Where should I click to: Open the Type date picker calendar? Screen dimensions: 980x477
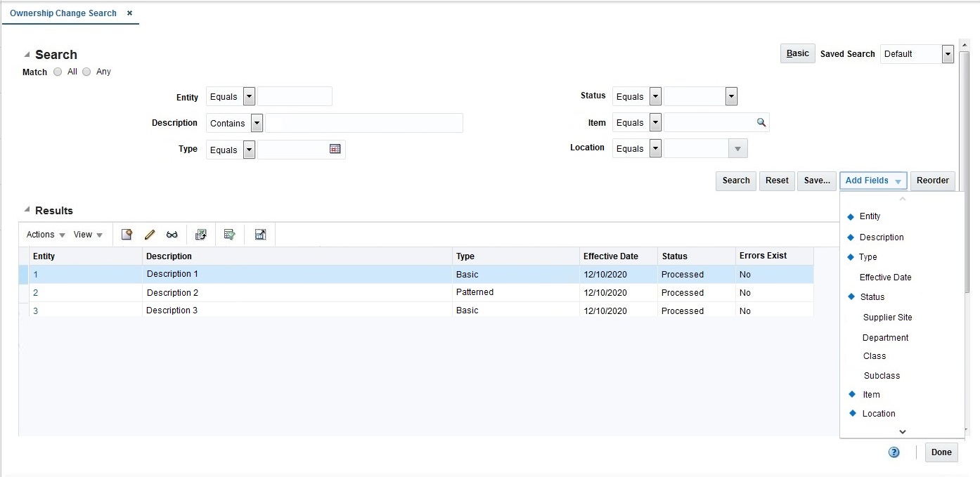pyautogui.click(x=335, y=149)
